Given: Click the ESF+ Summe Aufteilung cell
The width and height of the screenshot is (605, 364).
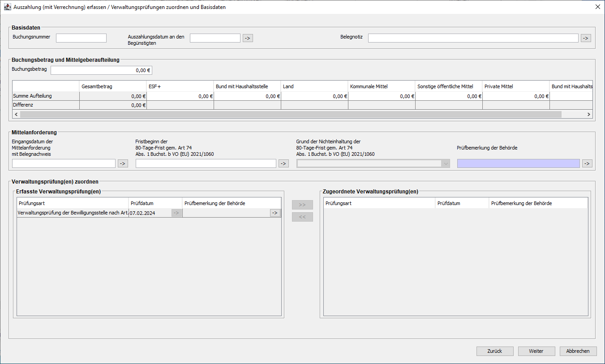Looking at the screenshot, I should (x=180, y=96).
